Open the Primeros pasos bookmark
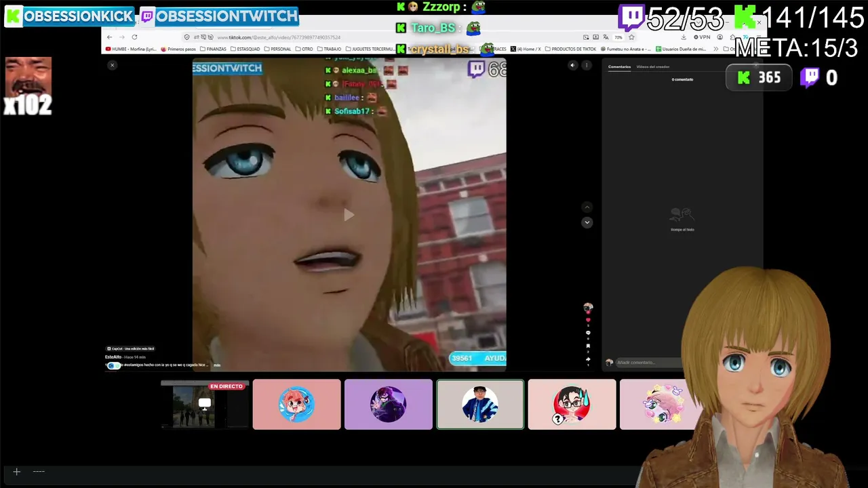The height and width of the screenshot is (488, 868). [x=178, y=49]
